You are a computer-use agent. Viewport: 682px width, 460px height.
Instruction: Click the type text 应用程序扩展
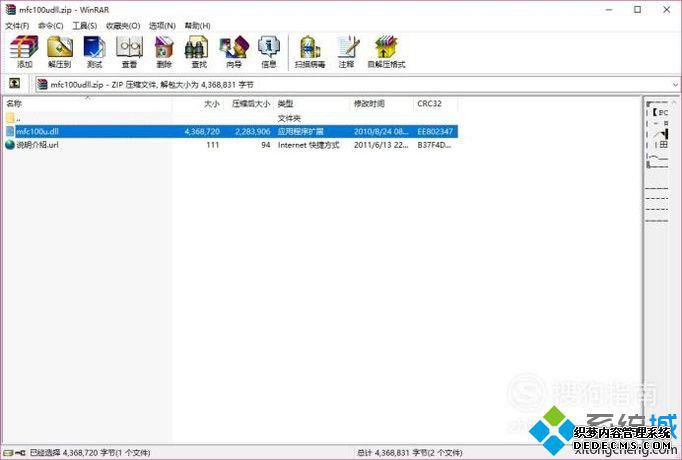click(301, 131)
